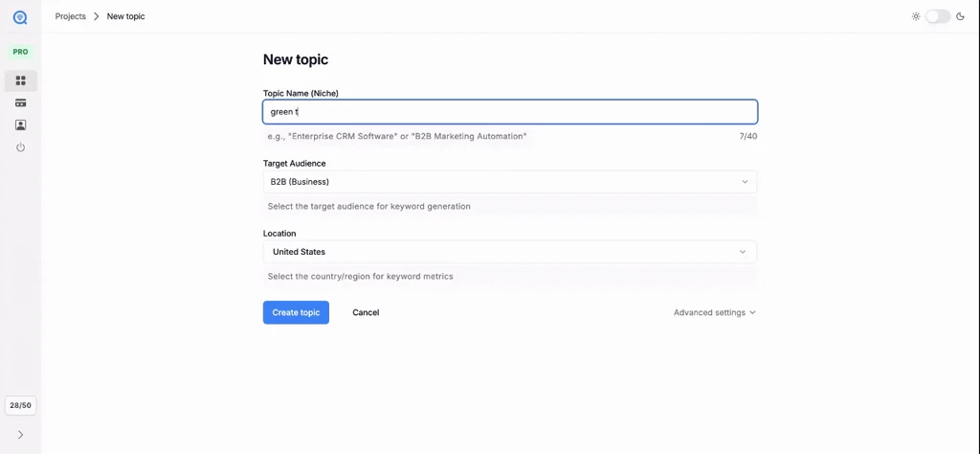This screenshot has height=454, width=980.
Task: Open the billing card icon in sidebar
Action: [x=21, y=102]
